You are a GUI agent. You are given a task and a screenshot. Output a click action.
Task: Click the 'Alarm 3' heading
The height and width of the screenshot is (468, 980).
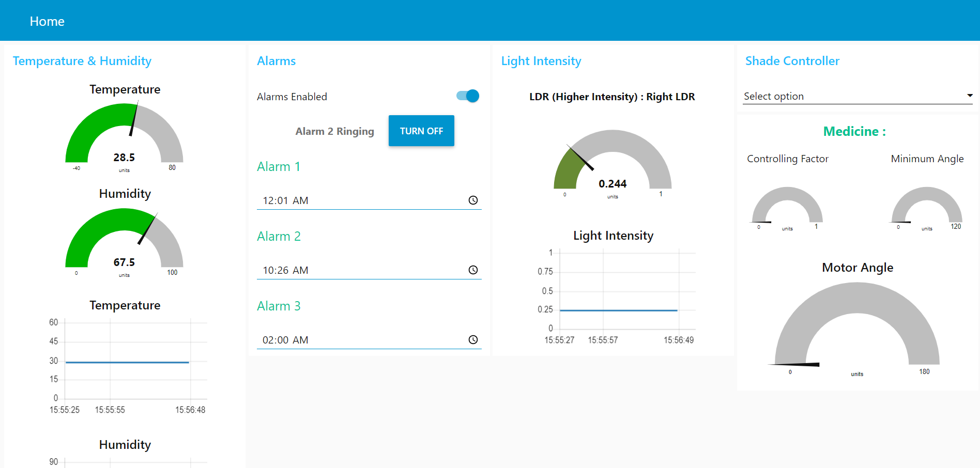click(279, 306)
